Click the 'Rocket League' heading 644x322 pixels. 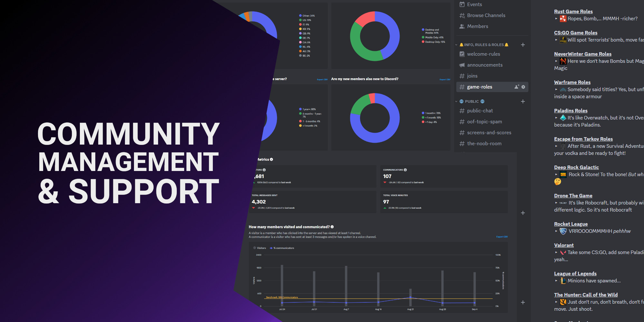coord(571,224)
